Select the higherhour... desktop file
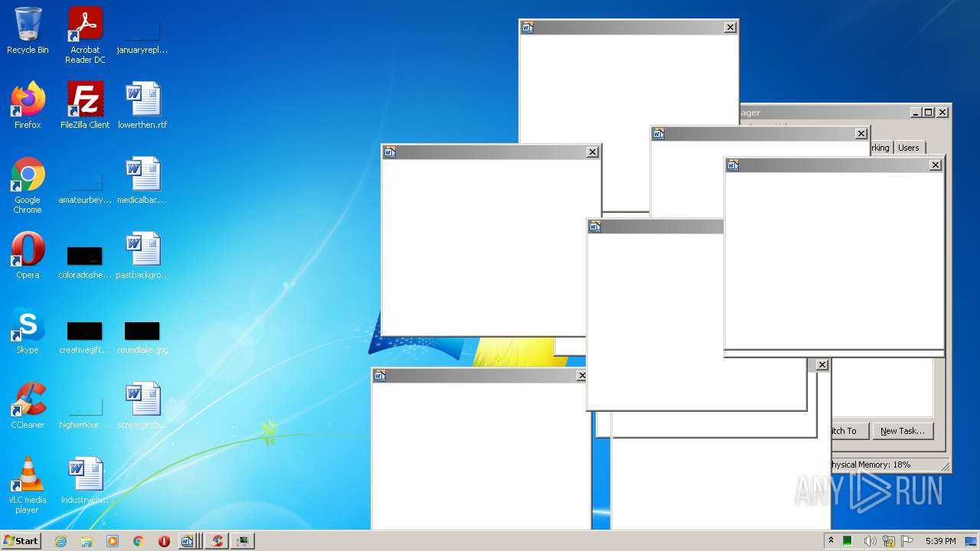 click(x=85, y=412)
